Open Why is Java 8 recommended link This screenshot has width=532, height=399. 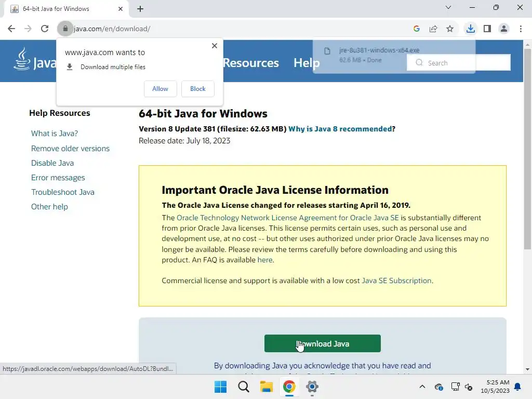tap(340, 129)
